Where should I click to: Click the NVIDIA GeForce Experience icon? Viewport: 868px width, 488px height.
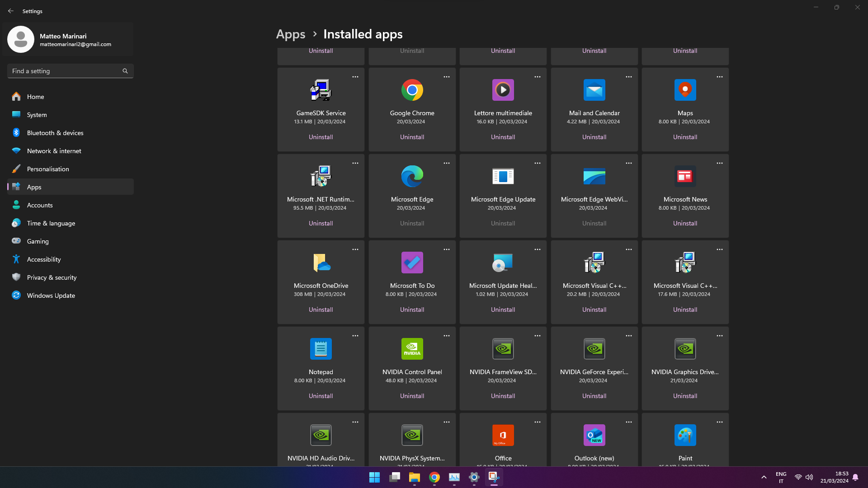[594, 349]
